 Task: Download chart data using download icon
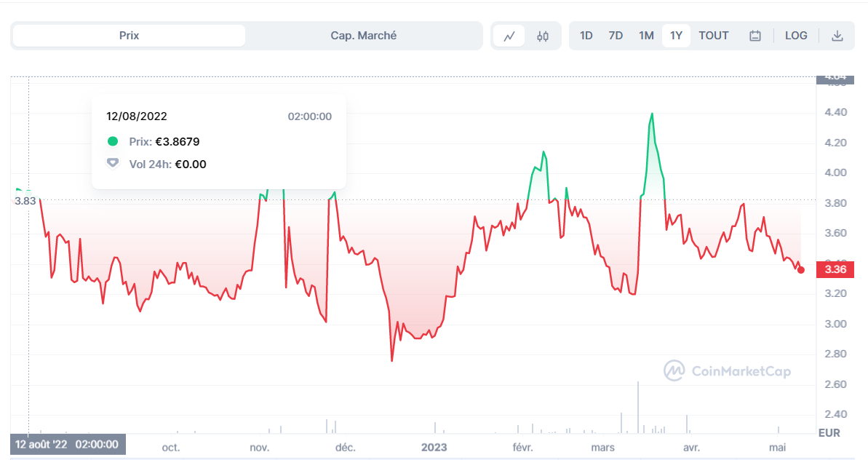837,36
